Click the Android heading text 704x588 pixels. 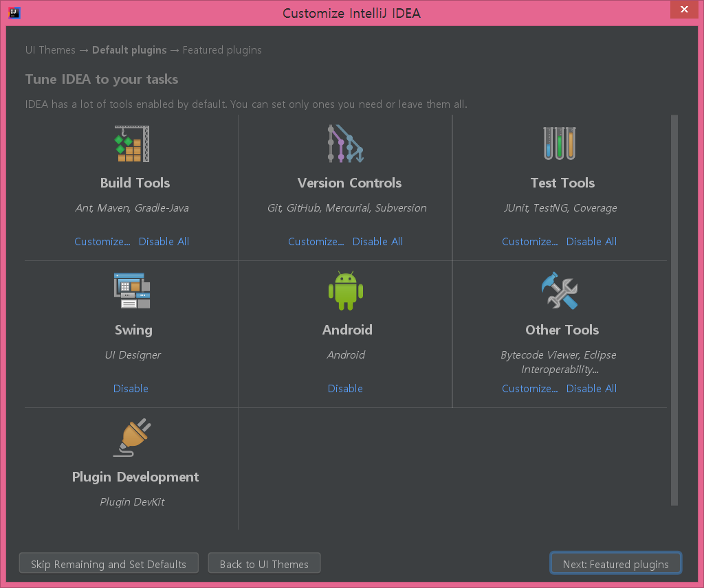click(x=347, y=330)
